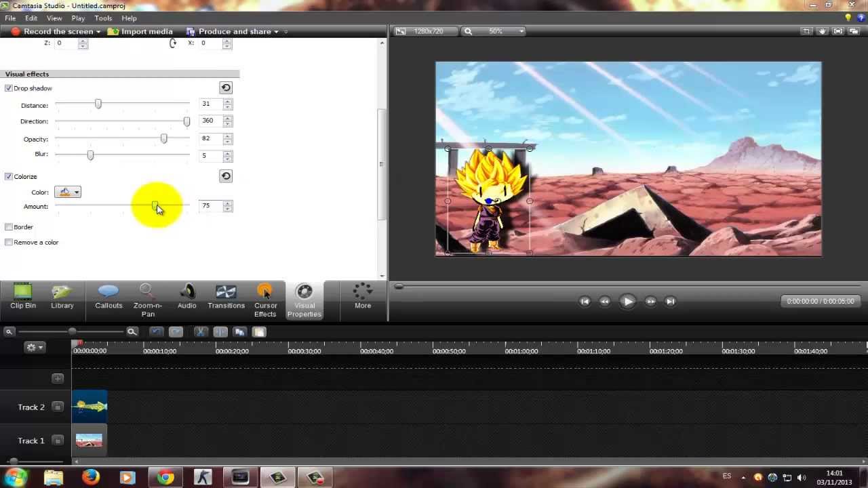
Task: Click the Copy button on timeline toolbar
Action: (239, 331)
